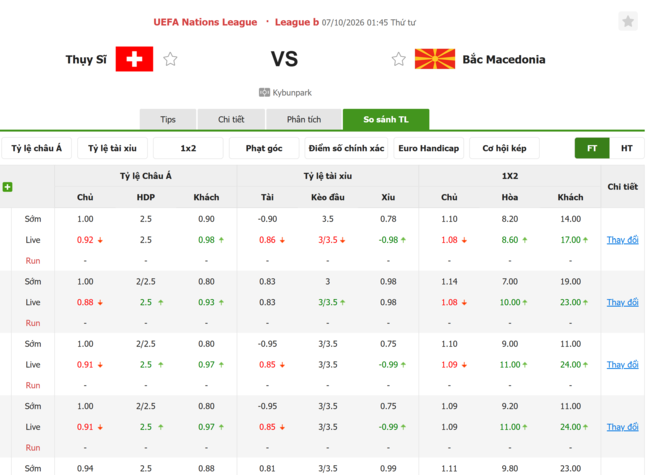Screen dimensions: 650x475
Task: Click early 1X2 Chủ odds 1.11
Action: coord(449,468)
